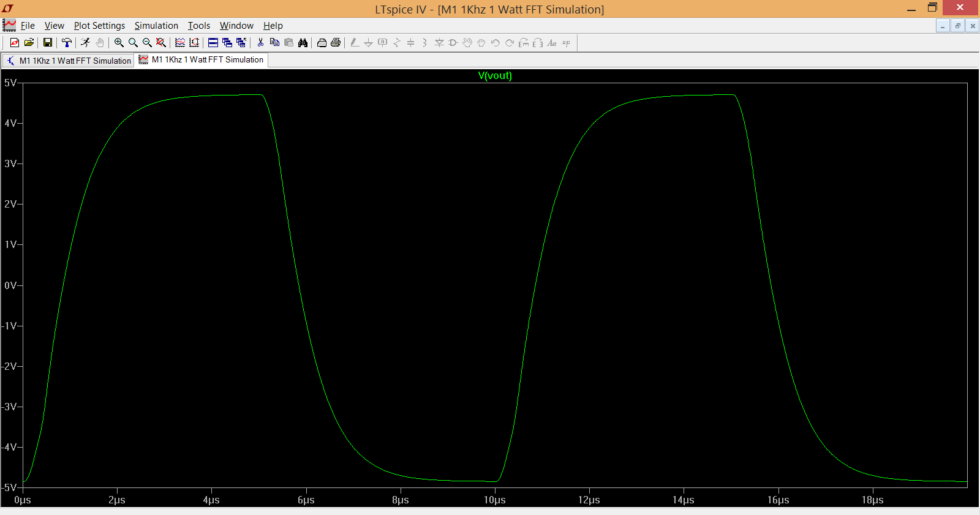
Task: Click the 18µs label on time axis
Action: click(873, 500)
